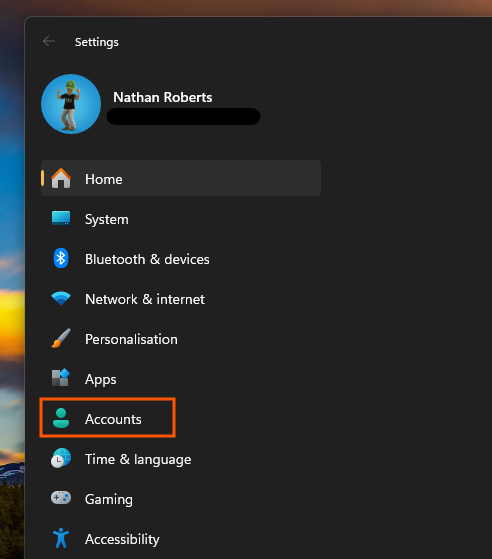Click the Home house icon

tap(61, 178)
